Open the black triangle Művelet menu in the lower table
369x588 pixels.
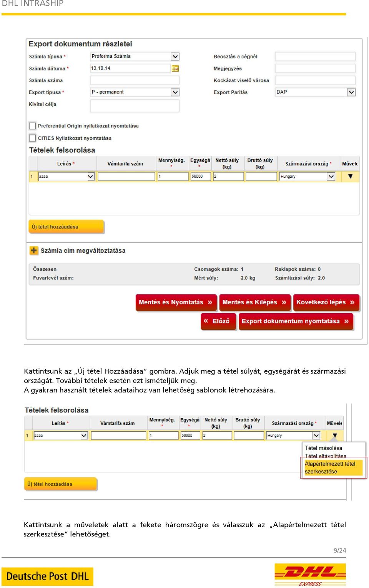(335, 436)
